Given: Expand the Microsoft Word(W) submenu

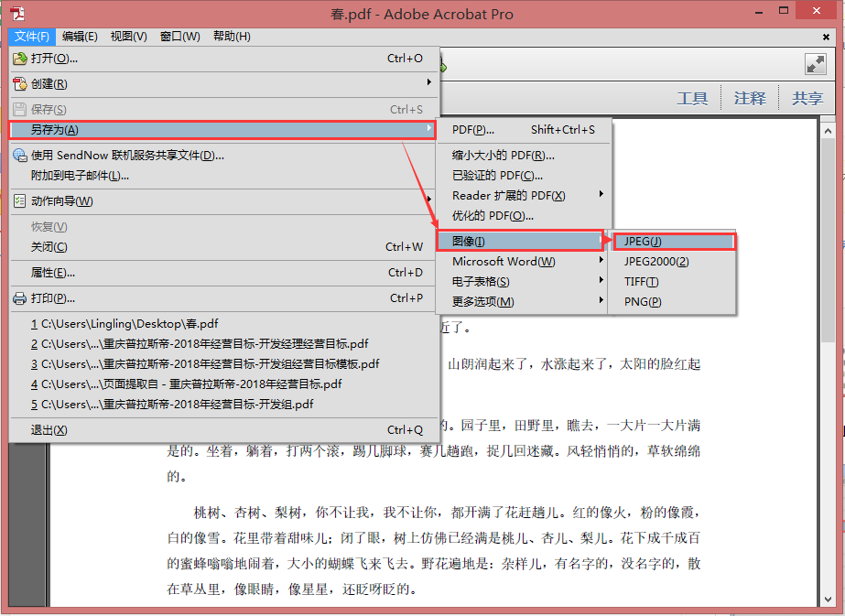Looking at the screenshot, I should [x=524, y=262].
